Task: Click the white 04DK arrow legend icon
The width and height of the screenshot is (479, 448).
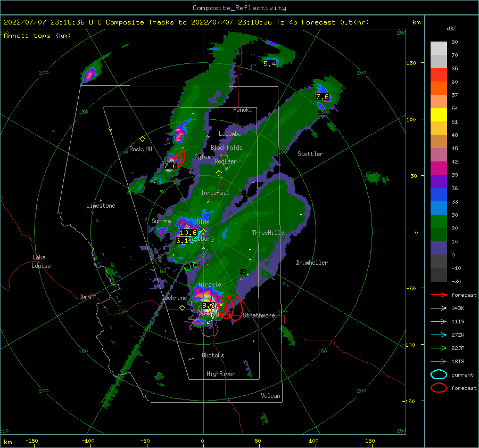Action: pos(439,308)
